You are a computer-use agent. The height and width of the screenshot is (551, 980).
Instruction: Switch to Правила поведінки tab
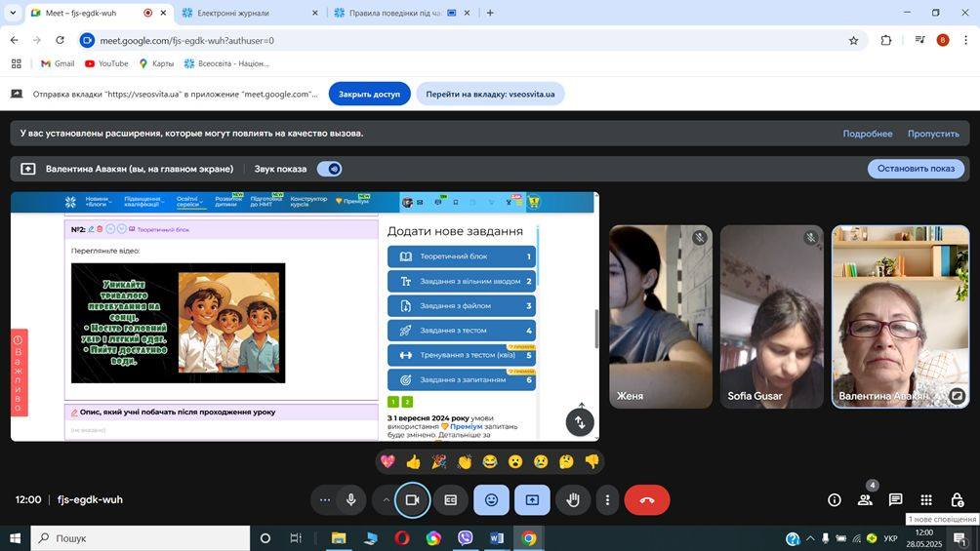click(x=403, y=13)
